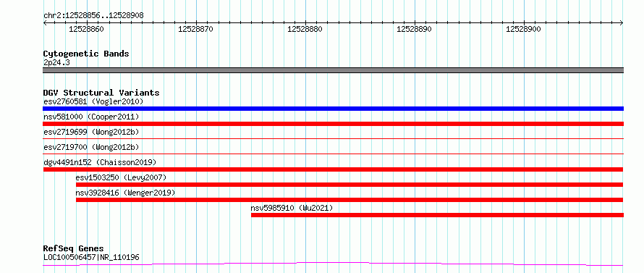Select the red nsv581000 variant bar
Screen dimensions: 644x273
[x=333, y=124]
